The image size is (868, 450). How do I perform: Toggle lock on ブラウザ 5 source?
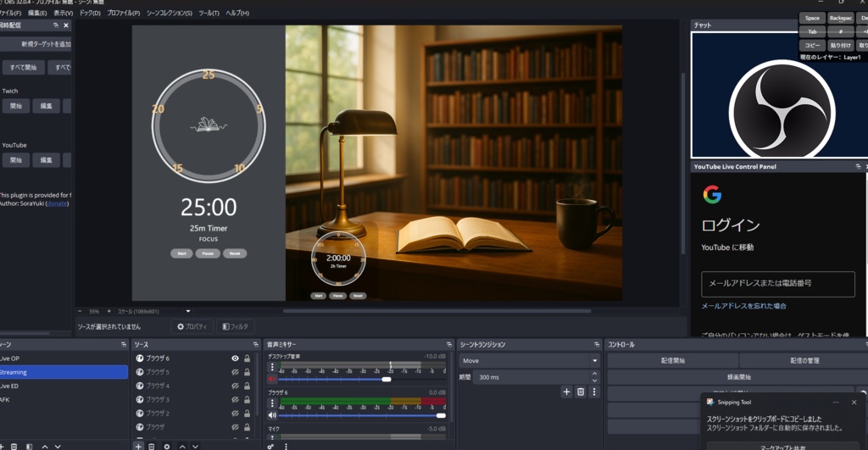[247, 372]
